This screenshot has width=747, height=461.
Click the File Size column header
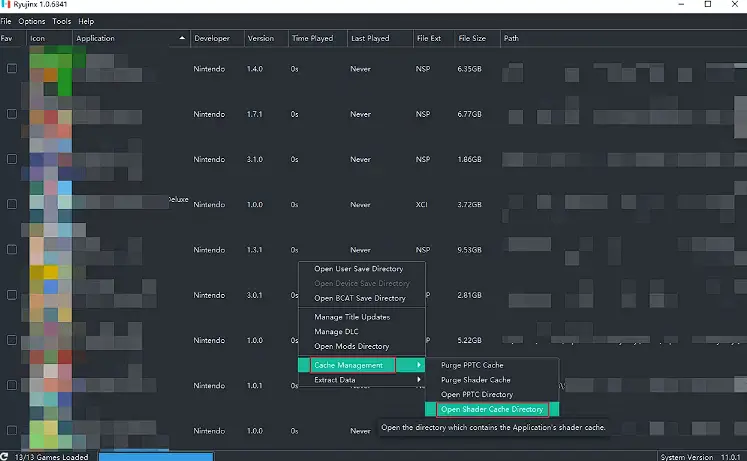pyautogui.click(x=472, y=39)
